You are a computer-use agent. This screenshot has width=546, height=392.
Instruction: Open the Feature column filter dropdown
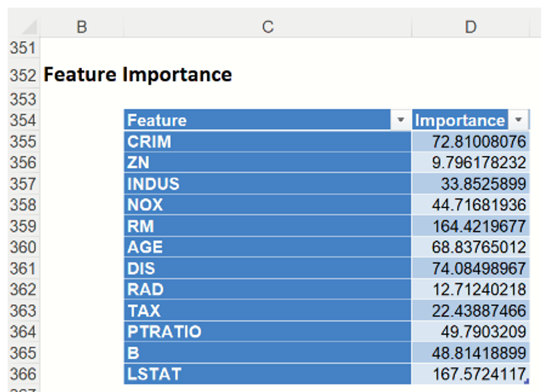coord(400,121)
